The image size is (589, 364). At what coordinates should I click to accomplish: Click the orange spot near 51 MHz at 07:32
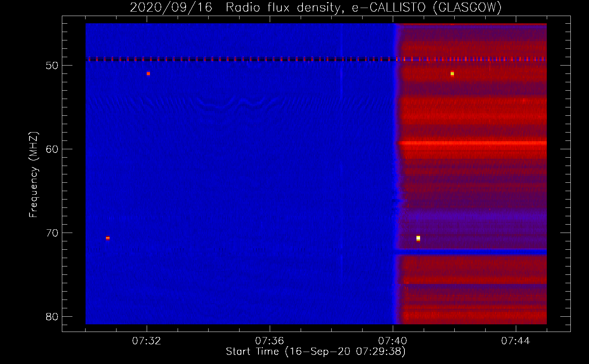click(x=148, y=74)
